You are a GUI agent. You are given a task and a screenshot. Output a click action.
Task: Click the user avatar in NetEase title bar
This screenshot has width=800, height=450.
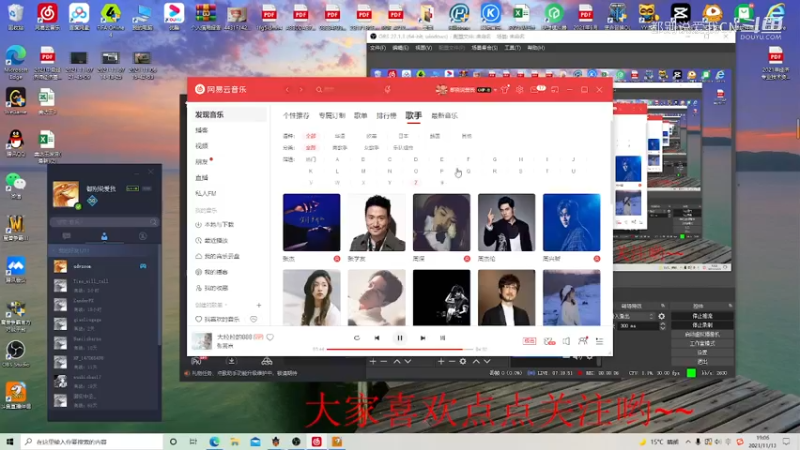point(441,90)
